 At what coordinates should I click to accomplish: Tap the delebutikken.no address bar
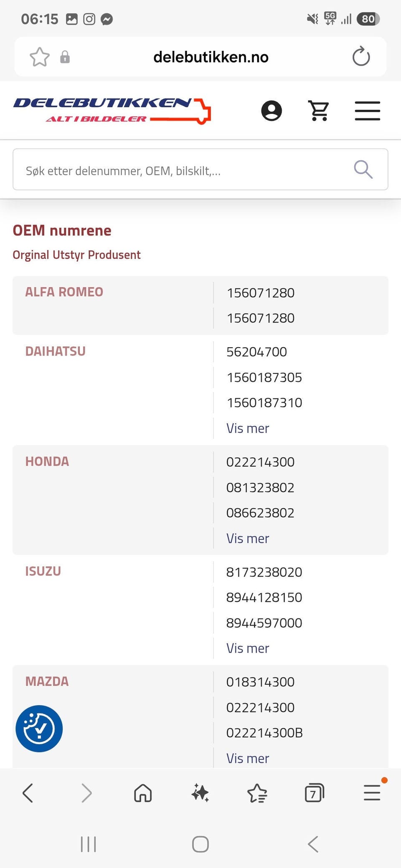click(x=211, y=57)
